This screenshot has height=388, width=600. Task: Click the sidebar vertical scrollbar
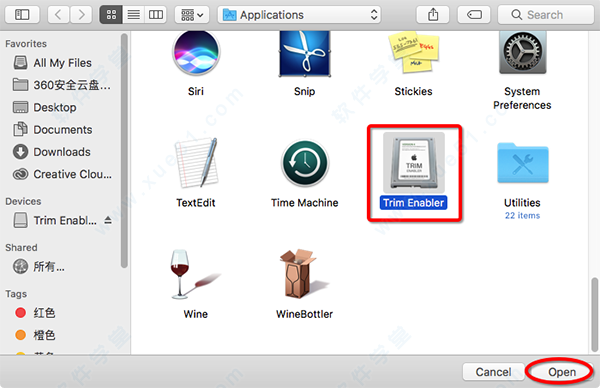[124, 151]
